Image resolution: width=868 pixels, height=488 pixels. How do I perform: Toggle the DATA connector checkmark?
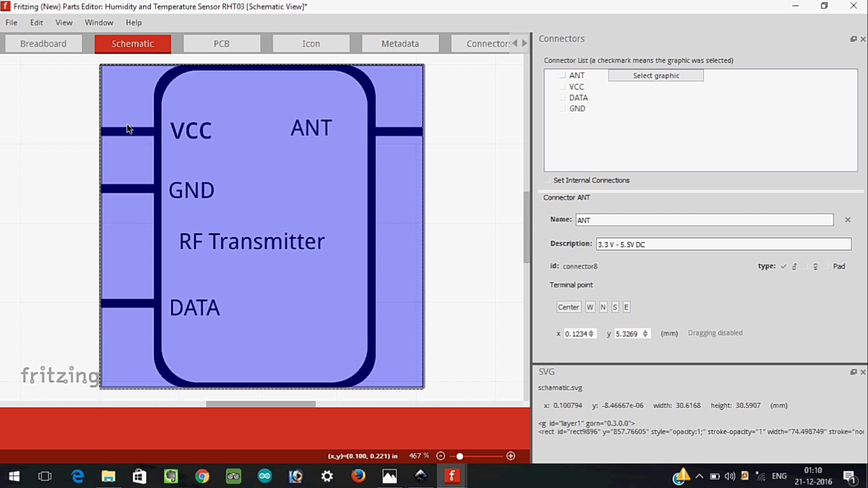563,98
